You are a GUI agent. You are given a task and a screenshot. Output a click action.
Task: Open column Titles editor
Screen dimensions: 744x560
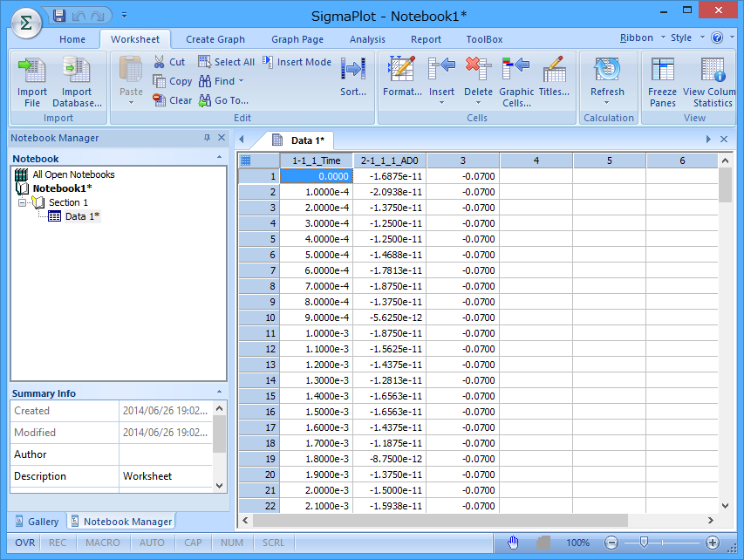[x=554, y=76]
